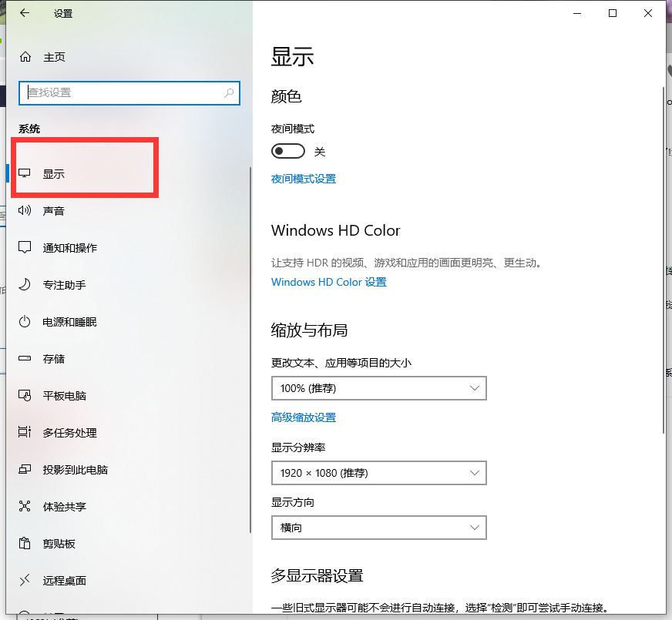The image size is (672, 620).
Task: Toggle 夜间模式 (Night light) switch on
Action: point(288,151)
